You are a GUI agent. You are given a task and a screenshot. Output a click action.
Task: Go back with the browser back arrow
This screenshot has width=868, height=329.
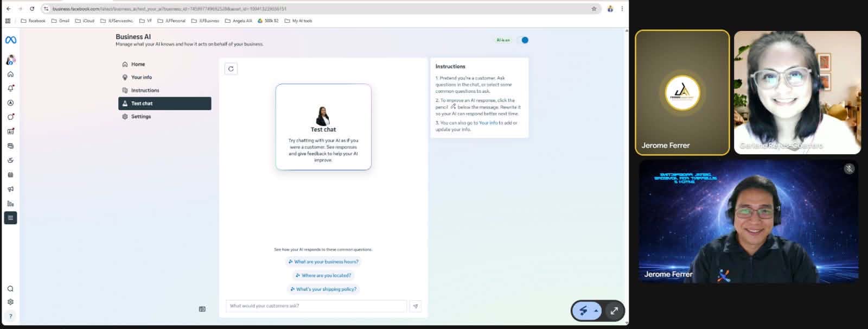(x=8, y=9)
